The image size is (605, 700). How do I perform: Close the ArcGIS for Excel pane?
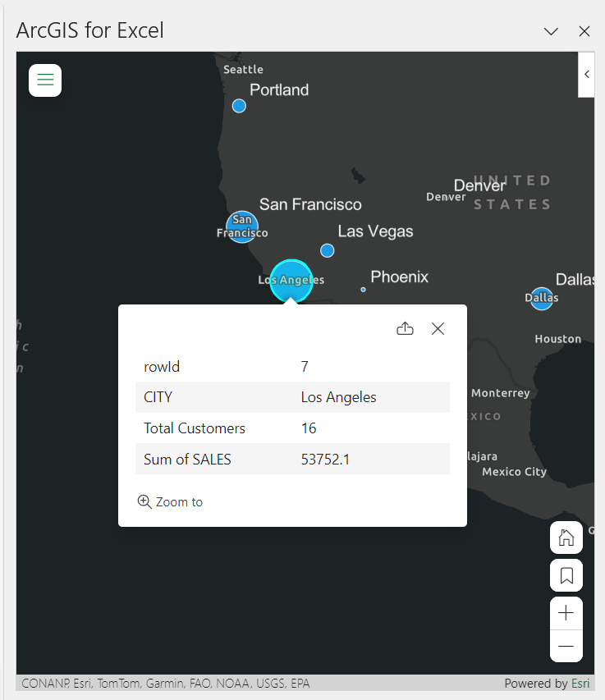coord(584,31)
